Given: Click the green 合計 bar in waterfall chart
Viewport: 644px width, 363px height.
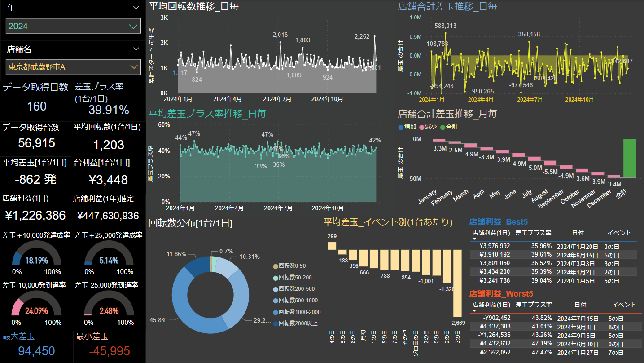Looking at the screenshot, I should pos(629,158).
